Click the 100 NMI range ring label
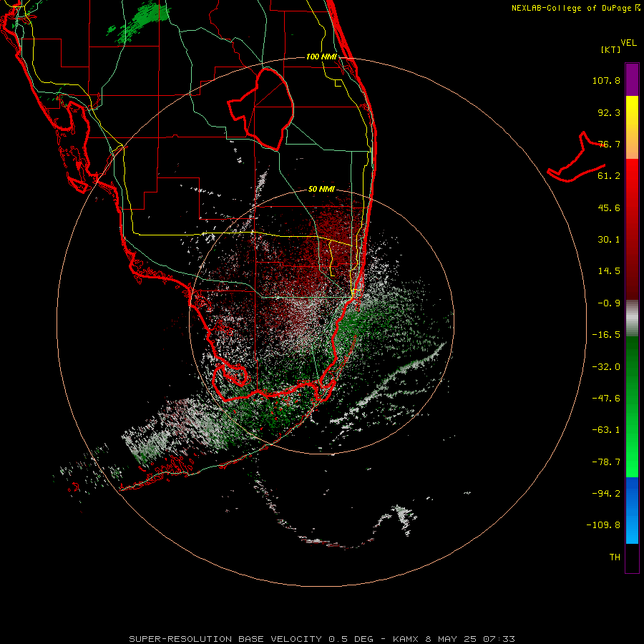The image size is (644, 644). pyautogui.click(x=321, y=57)
